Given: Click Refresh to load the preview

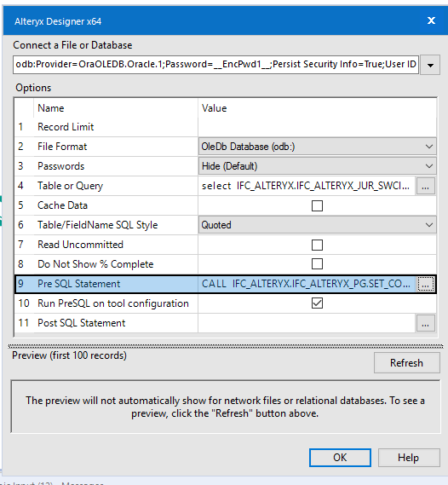Looking at the screenshot, I should pyautogui.click(x=406, y=363).
